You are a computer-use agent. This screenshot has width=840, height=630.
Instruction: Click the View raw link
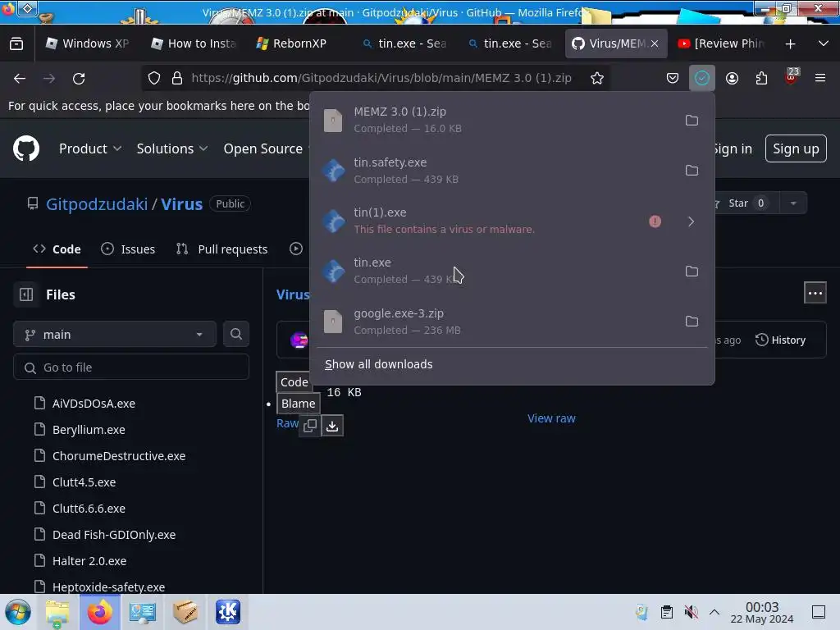pyautogui.click(x=551, y=418)
